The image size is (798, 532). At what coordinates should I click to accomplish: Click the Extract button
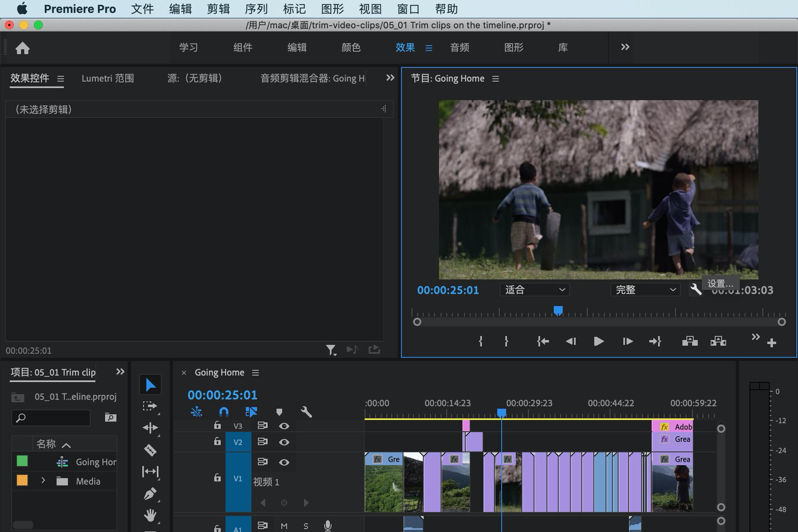point(718,341)
